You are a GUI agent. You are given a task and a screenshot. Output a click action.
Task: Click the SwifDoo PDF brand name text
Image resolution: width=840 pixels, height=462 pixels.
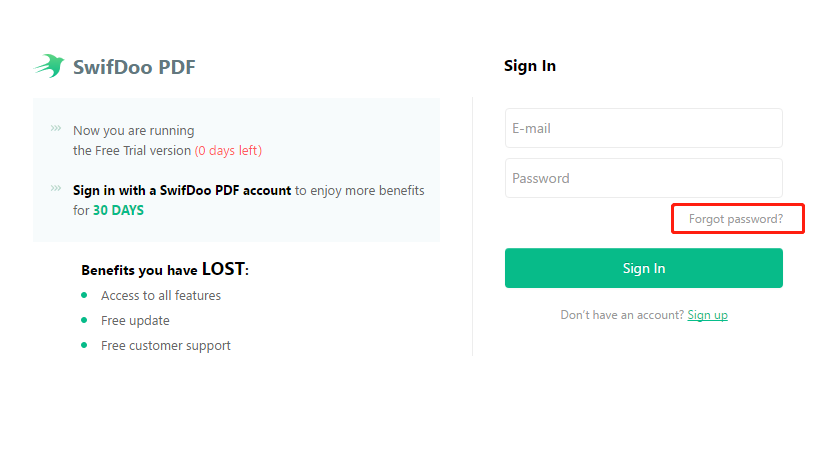coord(134,67)
